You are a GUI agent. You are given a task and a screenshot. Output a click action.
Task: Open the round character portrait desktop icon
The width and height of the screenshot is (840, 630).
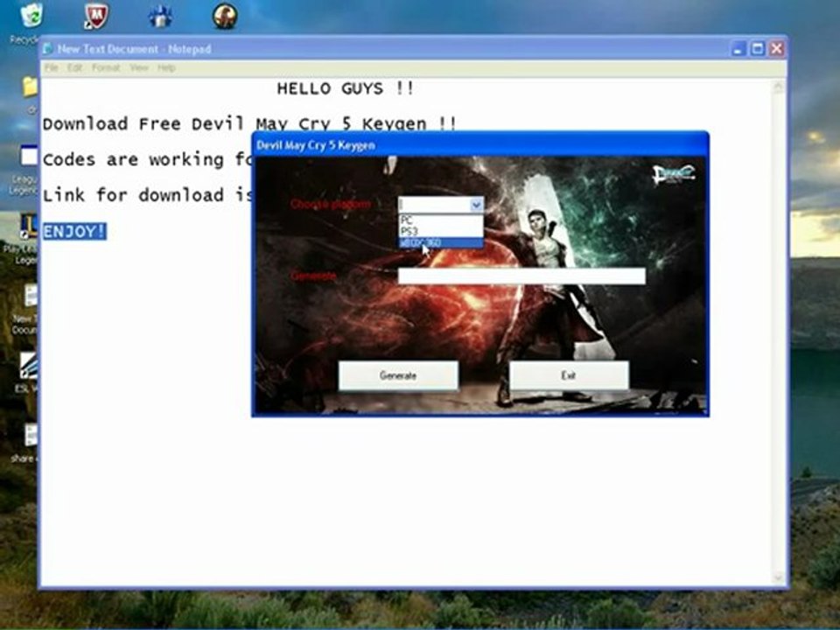coord(225,16)
